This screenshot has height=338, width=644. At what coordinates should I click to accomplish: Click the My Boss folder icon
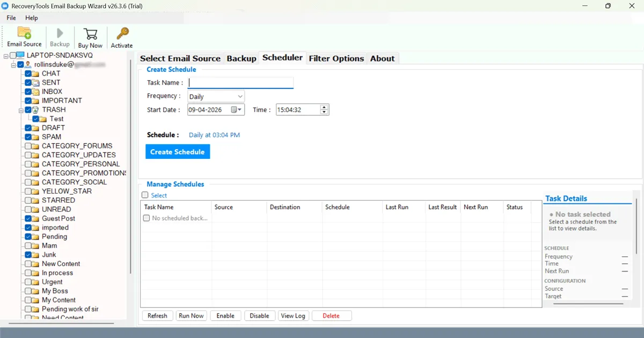pyautogui.click(x=36, y=291)
